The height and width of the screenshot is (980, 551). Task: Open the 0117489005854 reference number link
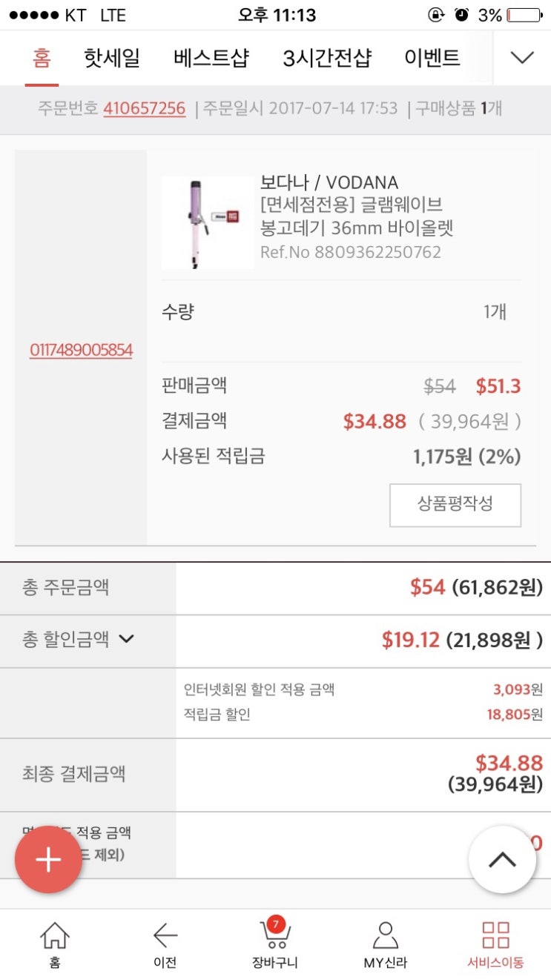pos(81,350)
